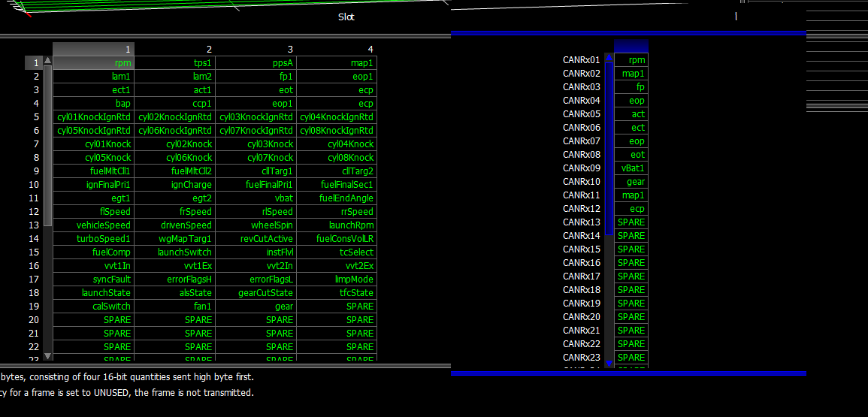Select column header 3 in slot table
The height and width of the screenshot is (417, 868).
pos(256,49)
